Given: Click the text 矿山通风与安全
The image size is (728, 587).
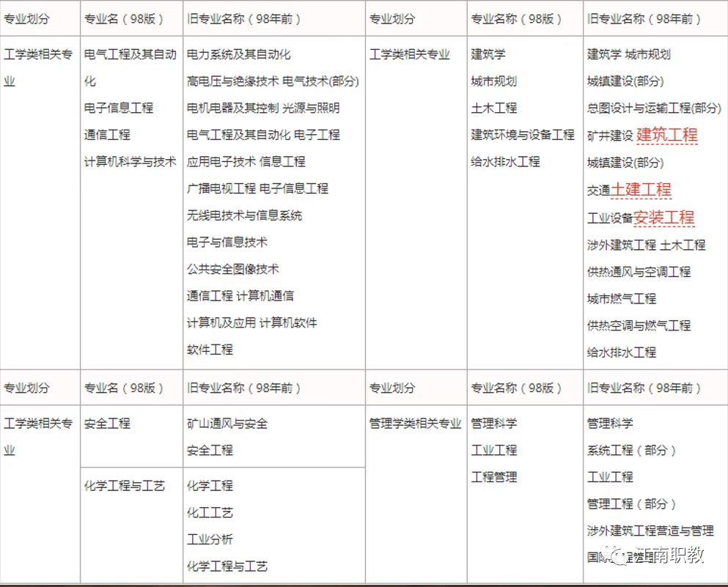Looking at the screenshot, I should click(x=227, y=423).
